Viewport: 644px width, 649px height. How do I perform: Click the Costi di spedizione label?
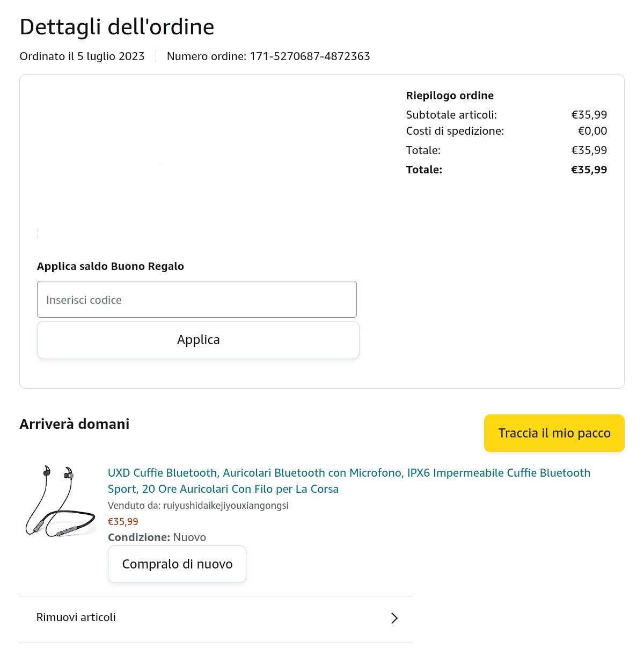click(455, 130)
